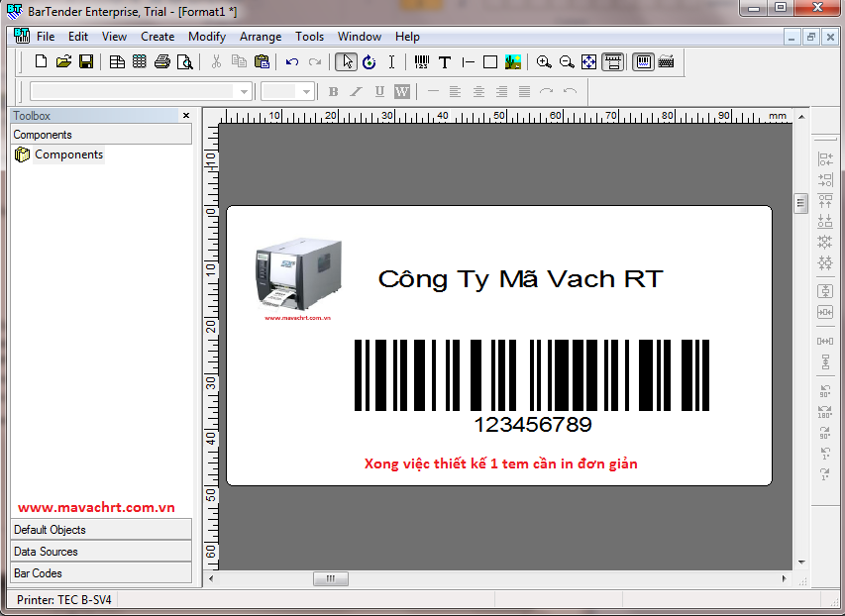Toggle the view mode button after zoom-fit
This screenshot has height=616, width=845.
point(613,61)
